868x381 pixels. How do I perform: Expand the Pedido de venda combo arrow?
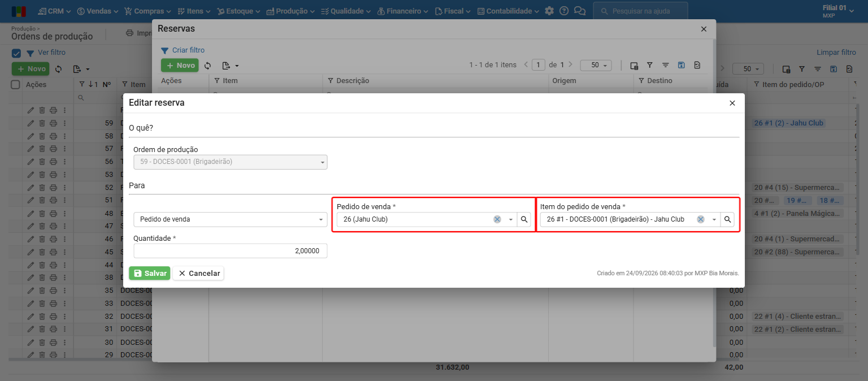click(x=511, y=219)
